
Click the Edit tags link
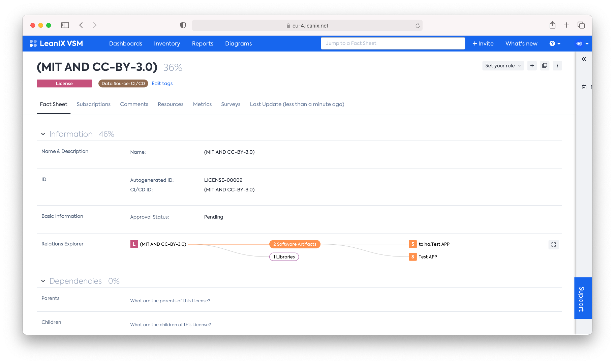click(x=162, y=84)
